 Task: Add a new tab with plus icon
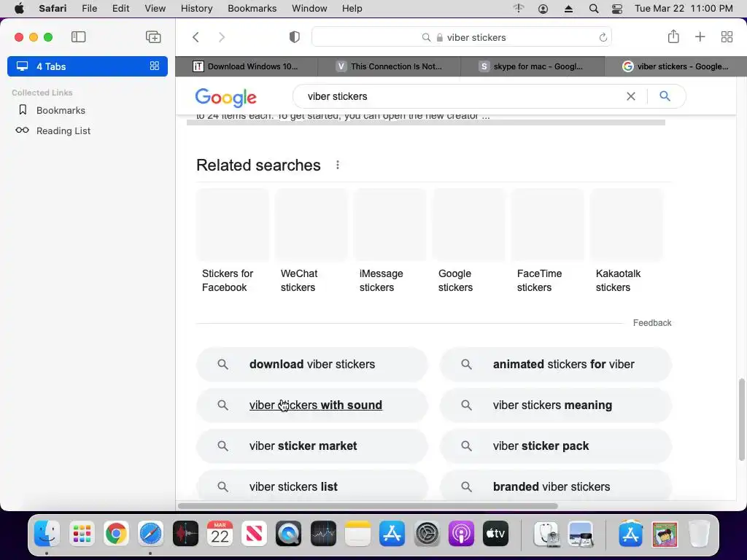point(700,36)
